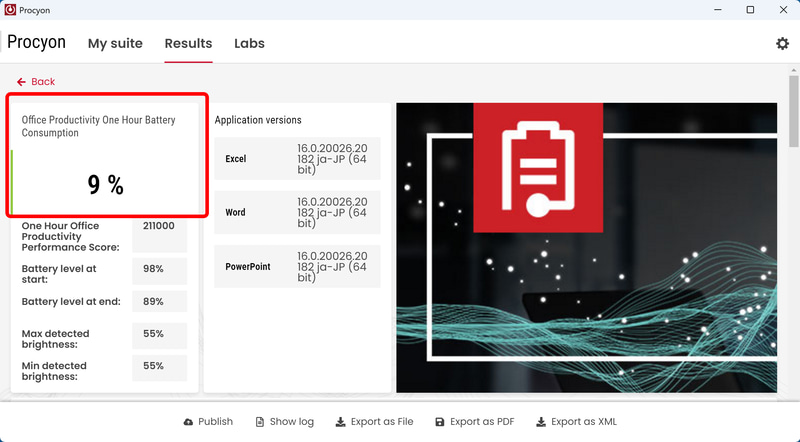This screenshot has width=800, height=442.
Task: Click the Procyon brand title
Action: pyautogui.click(x=36, y=42)
